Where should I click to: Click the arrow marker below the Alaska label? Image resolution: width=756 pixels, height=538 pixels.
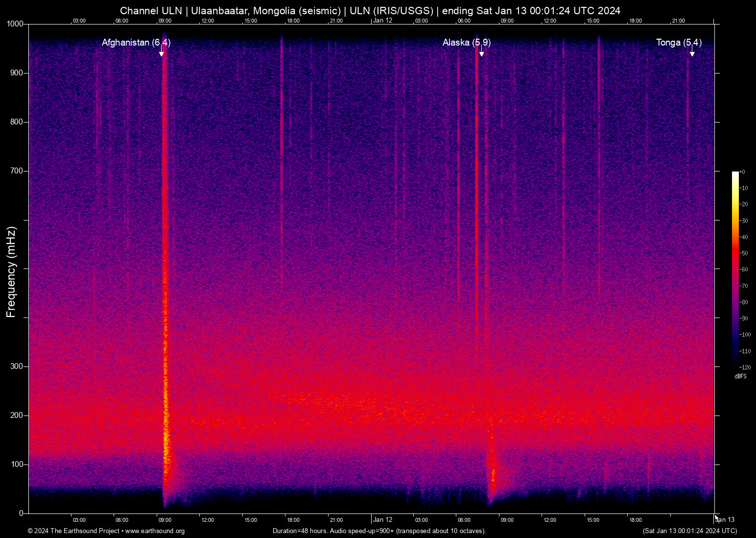[x=482, y=53]
